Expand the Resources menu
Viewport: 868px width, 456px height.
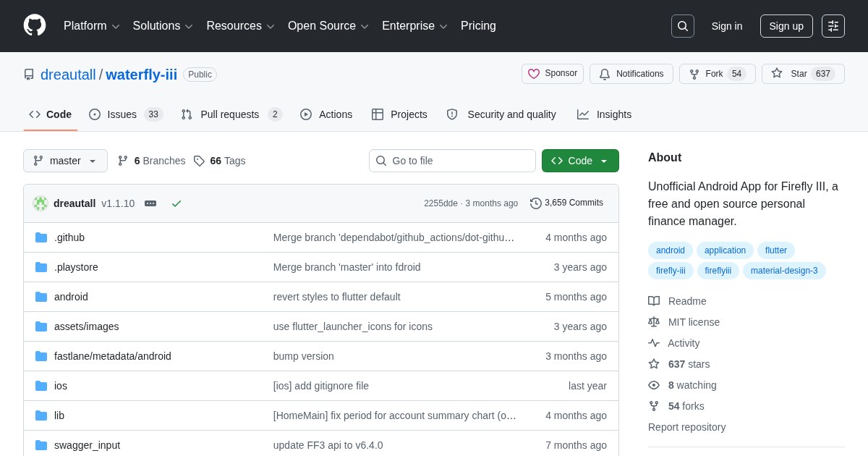pyautogui.click(x=241, y=26)
